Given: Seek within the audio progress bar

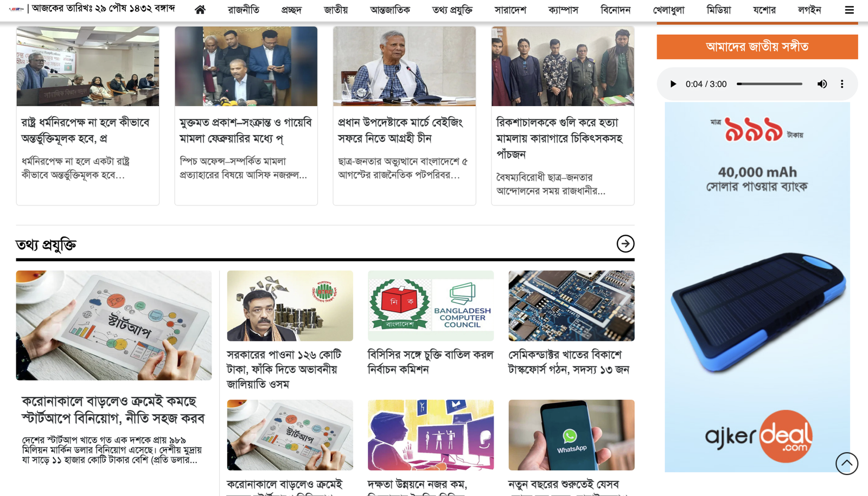Looking at the screenshot, I should tap(769, 84).
